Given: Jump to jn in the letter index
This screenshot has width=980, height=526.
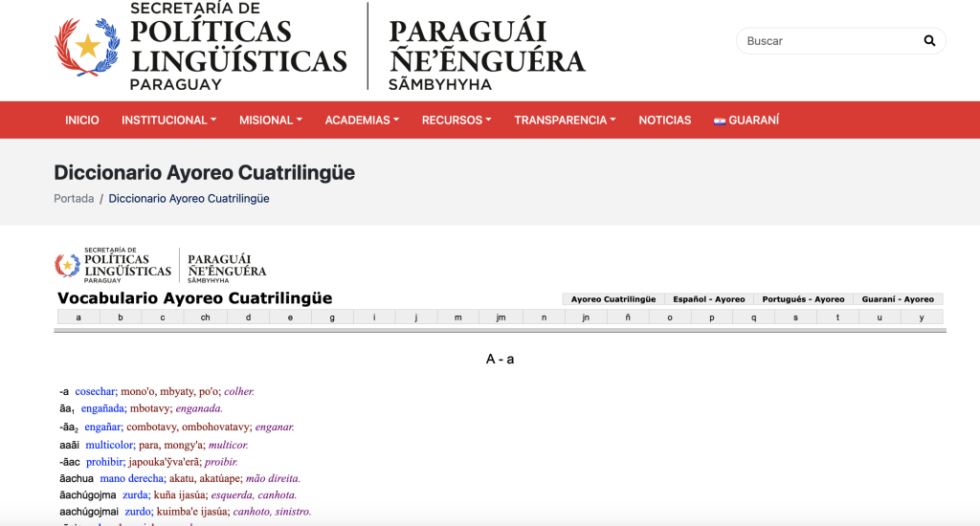Looking at the screenshot, I should (586, 318).
